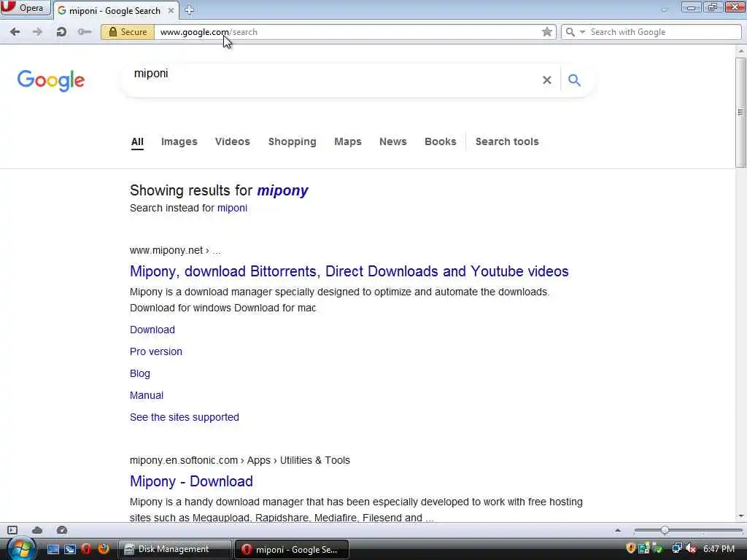Screen dimensions: 747x560
Task: Switch to the Shopping tab
Action: pyautogui.click(x=292, y=142)
